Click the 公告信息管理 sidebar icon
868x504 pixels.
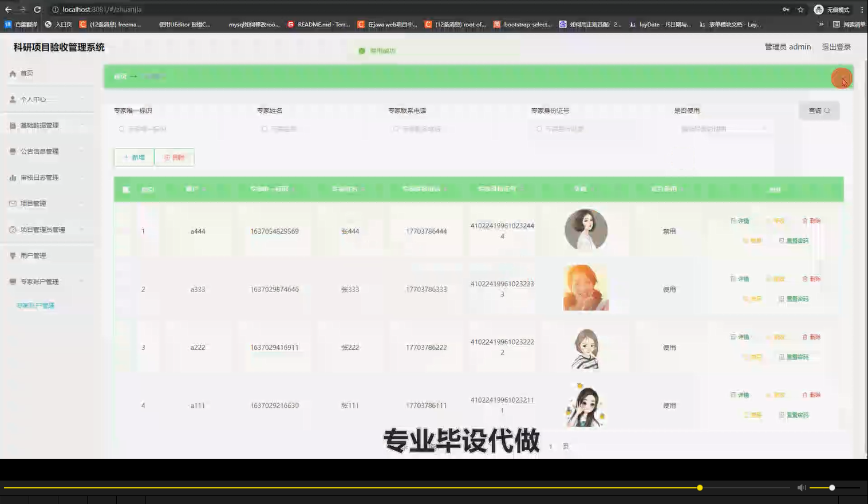pyautogui.click(x=11, y=151)
